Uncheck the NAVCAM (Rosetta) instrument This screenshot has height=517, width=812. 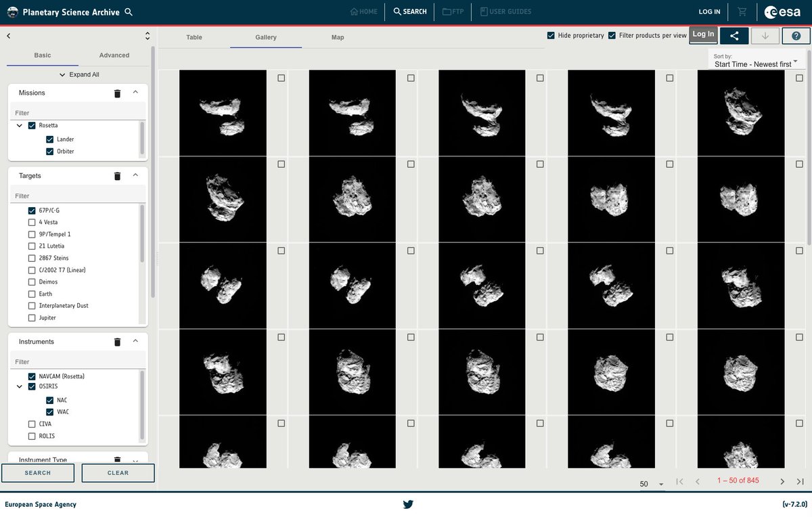[x=32, y=376]
